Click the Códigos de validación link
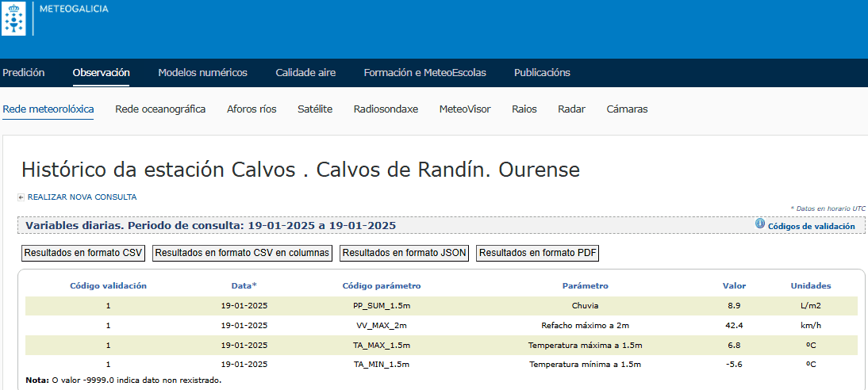Viewport: 868px width, 390px height. point(811,226)
